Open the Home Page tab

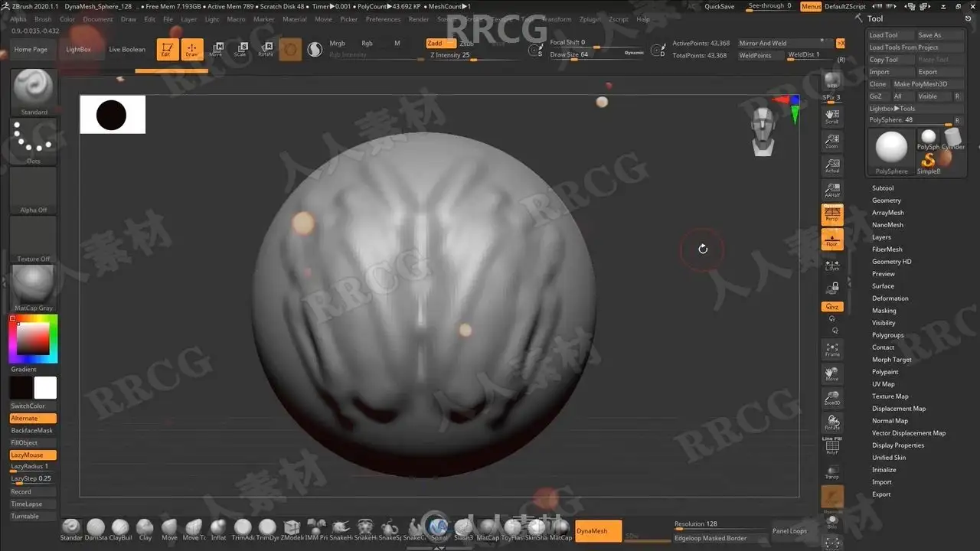click(31, 50)
